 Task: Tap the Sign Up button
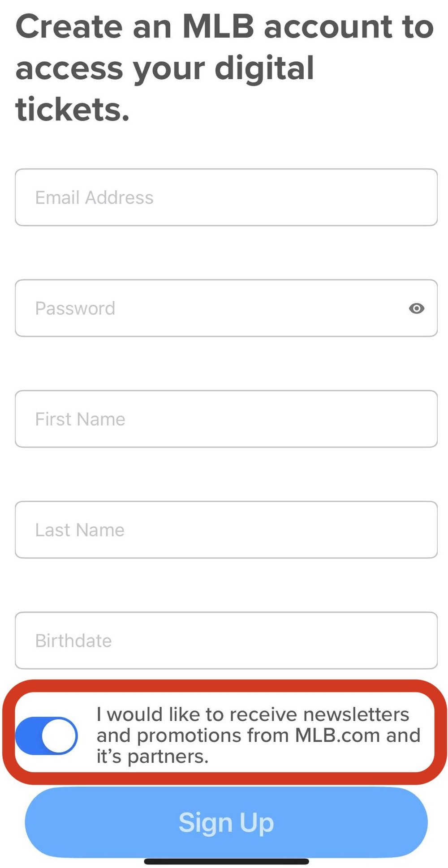(x=226, y=822)
